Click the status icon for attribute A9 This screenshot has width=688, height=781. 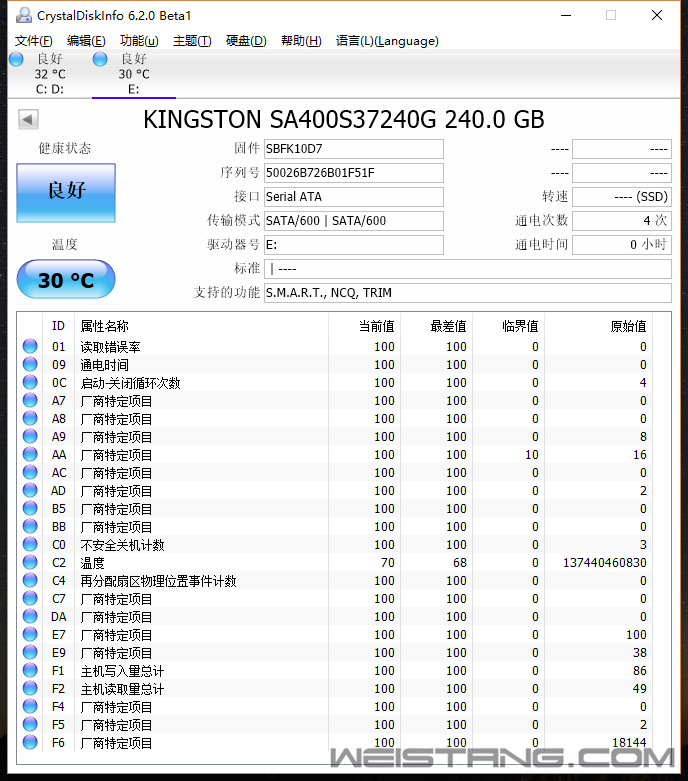(30, 436)
